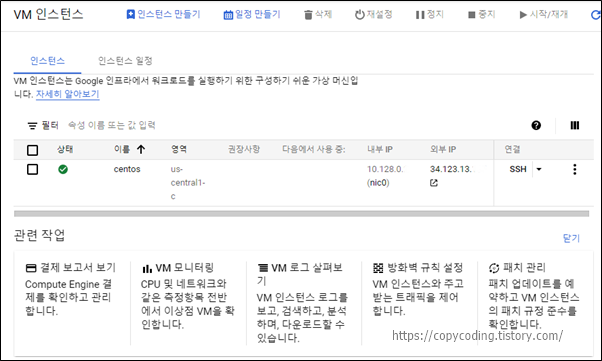Open the column display options icon
The width and height of the screenshot is (602, 361).
tap(575, 125)
